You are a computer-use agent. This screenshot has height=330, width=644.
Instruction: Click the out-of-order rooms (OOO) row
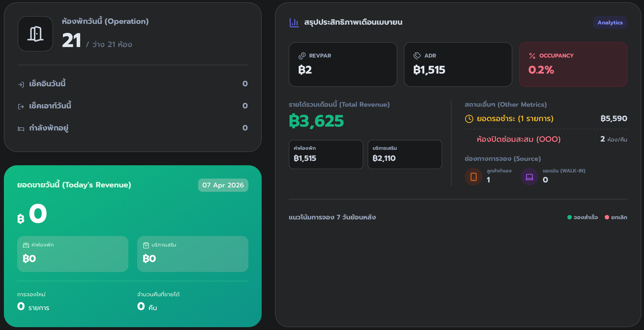(x=546, y=139)
